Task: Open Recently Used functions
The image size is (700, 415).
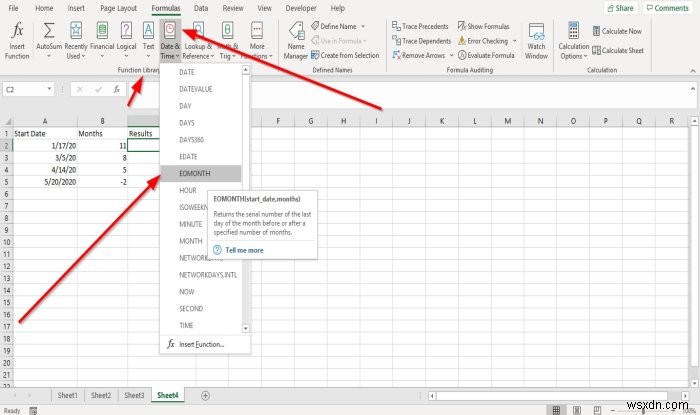Action: coord(76,40)
